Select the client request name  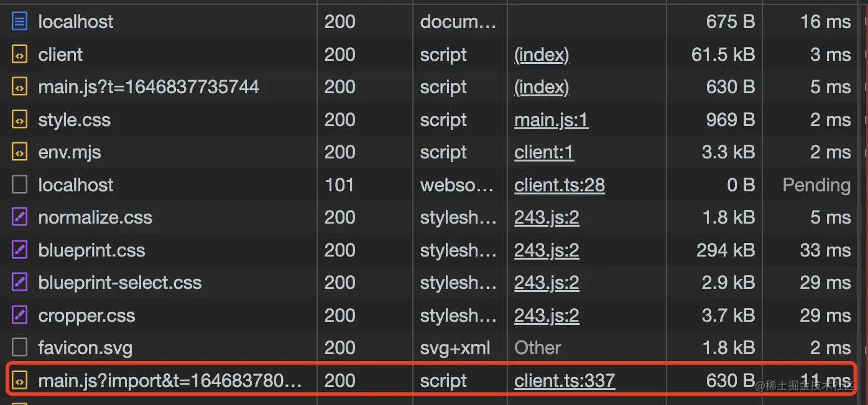(x=60, y=55)
